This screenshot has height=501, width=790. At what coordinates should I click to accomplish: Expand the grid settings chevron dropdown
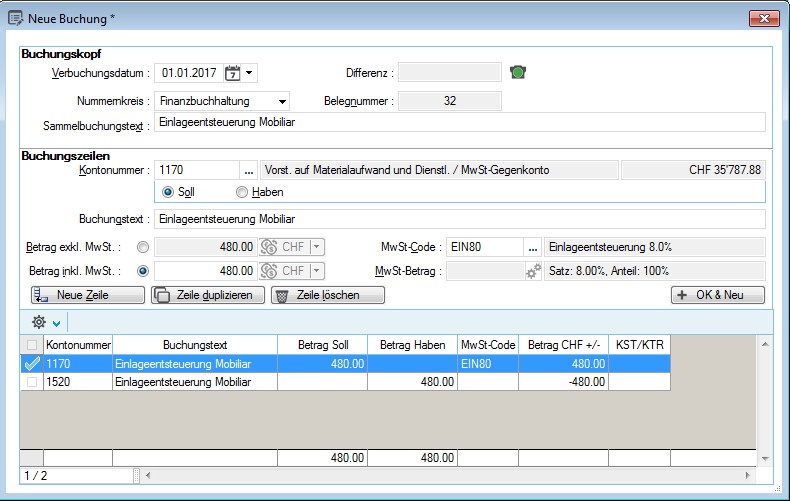point(56,324)
